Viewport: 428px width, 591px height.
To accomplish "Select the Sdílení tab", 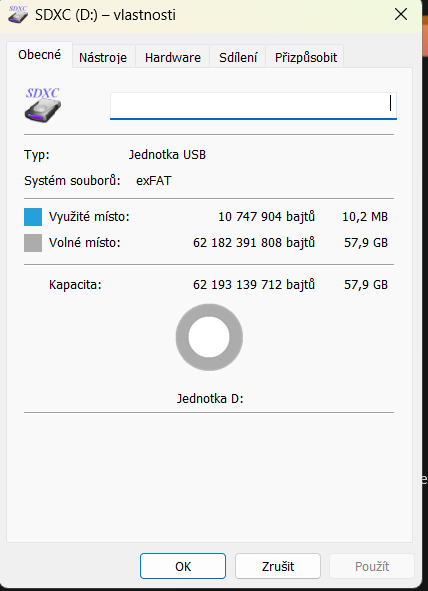I will coord(238,57).
